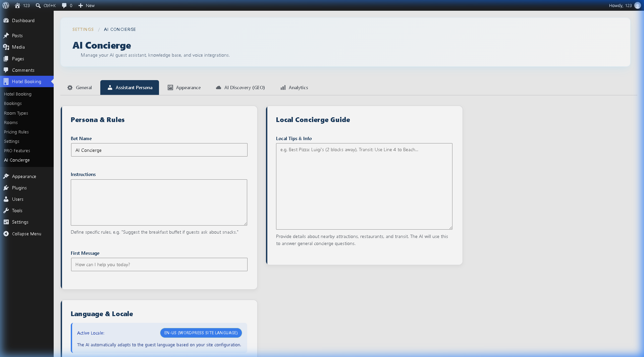Open Plugins menu item
This screenshot has width=644, height=357.
tap(27, 188)
